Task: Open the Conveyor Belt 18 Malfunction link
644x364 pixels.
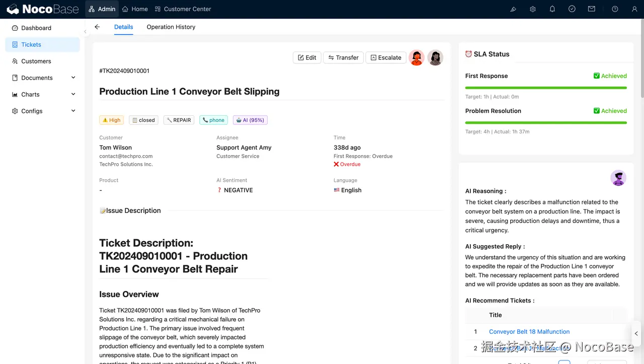Action: [529, 332]
